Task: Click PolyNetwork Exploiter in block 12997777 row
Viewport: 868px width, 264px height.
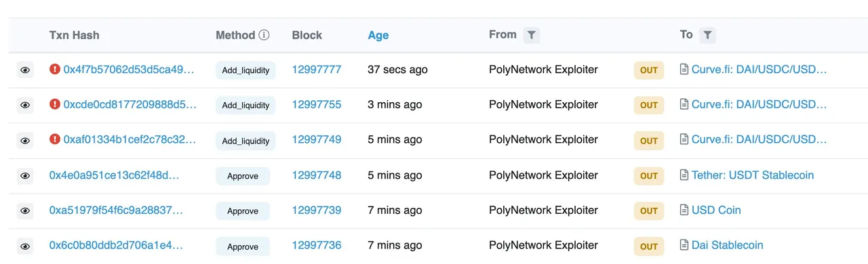Action: pyautogui.click(x=543, y=69)
